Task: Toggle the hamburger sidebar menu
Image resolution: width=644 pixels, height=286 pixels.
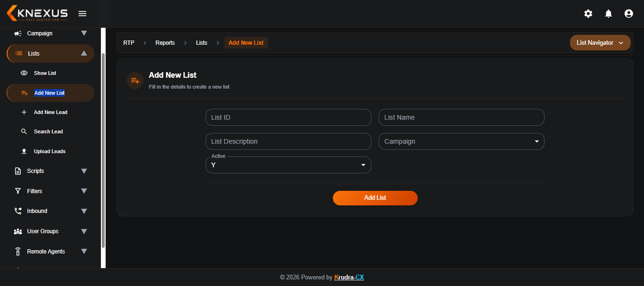Action: point(83,14)
